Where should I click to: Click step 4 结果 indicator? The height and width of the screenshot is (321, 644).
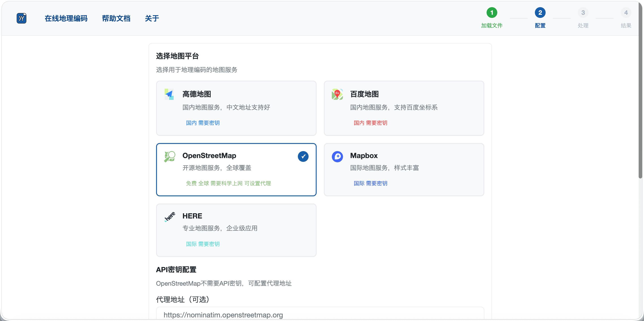coord(626,13)
